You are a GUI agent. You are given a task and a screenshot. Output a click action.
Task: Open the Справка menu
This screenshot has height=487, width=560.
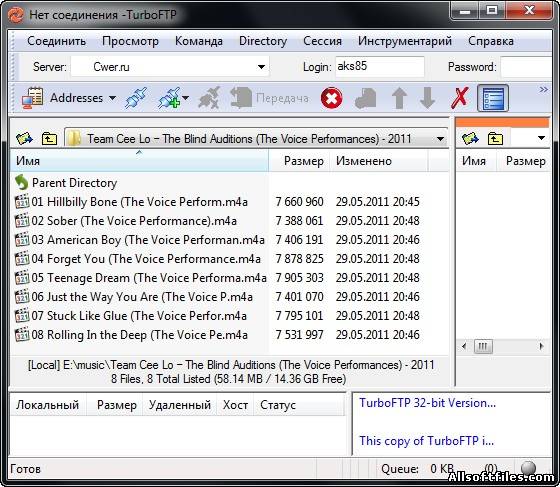[x=491, y=41]
